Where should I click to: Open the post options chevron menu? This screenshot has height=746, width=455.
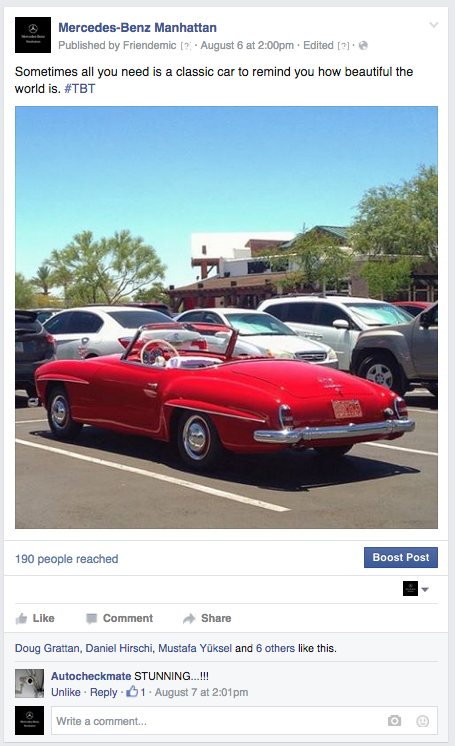pyautogui.click(x=434, y=25)
